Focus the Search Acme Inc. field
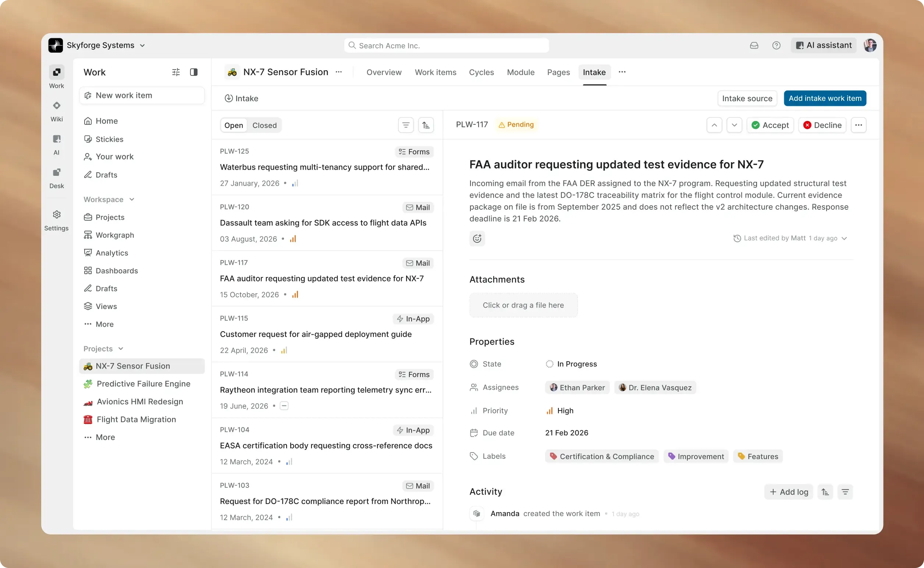 click(x=446, y=46)
